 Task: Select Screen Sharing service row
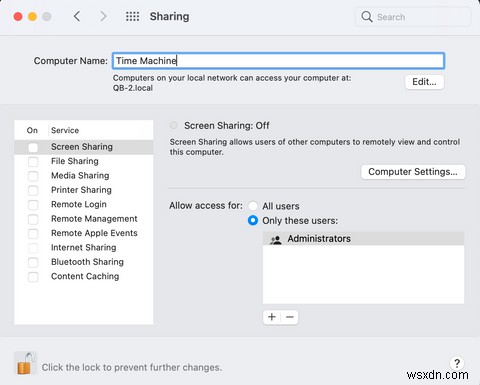[x=84, y=147]
